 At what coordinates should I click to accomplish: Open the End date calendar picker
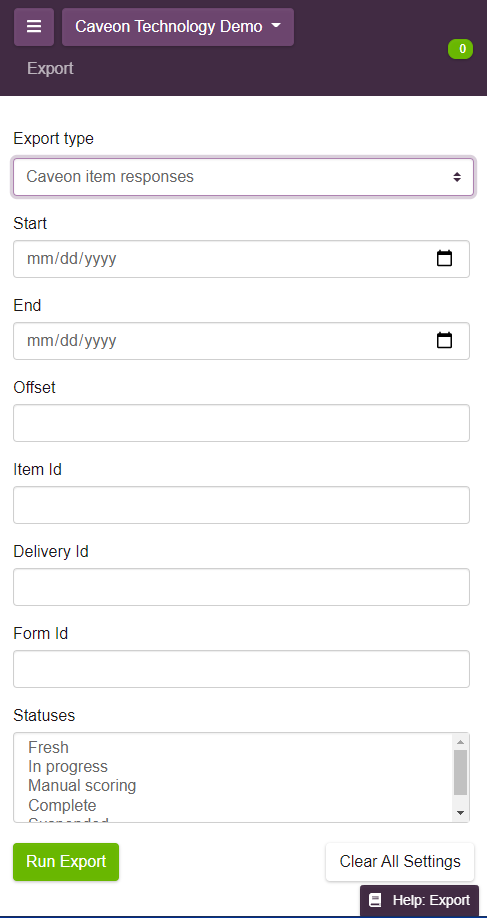[x=444, y=340]
